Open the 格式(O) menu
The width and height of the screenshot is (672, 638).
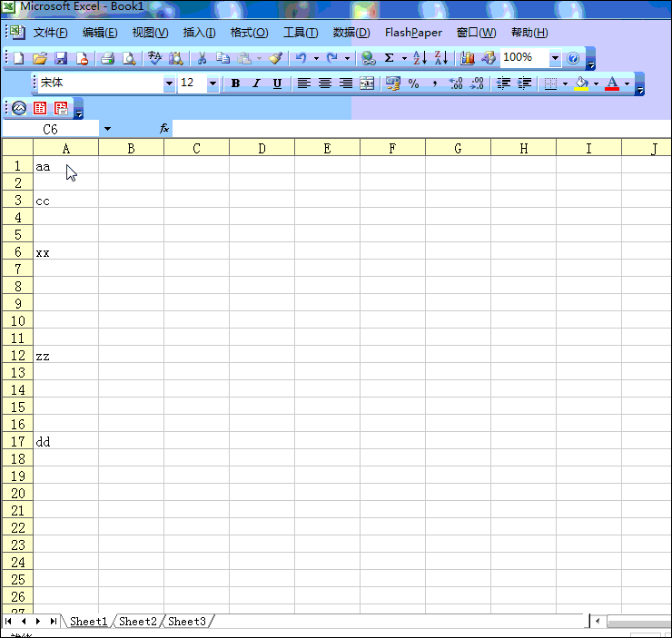249,33
